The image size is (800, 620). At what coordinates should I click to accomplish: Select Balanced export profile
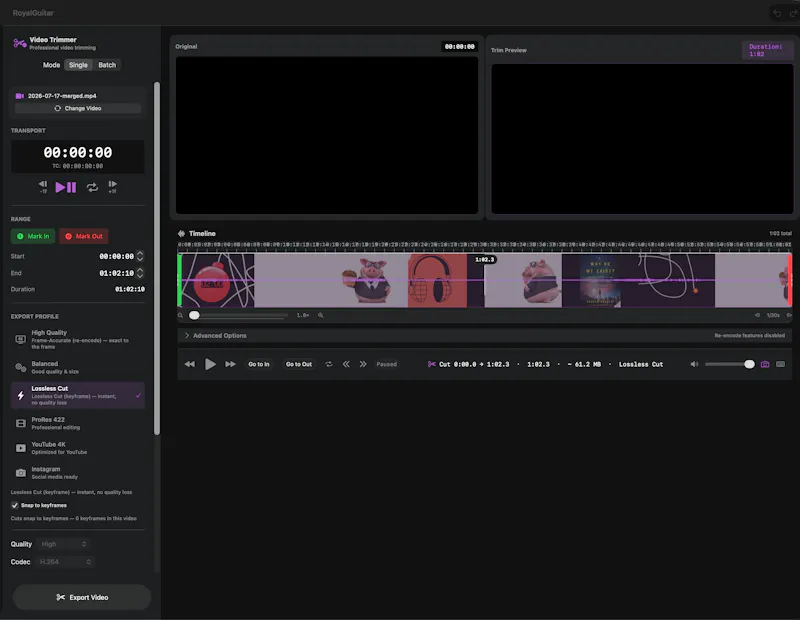[78, 367]
